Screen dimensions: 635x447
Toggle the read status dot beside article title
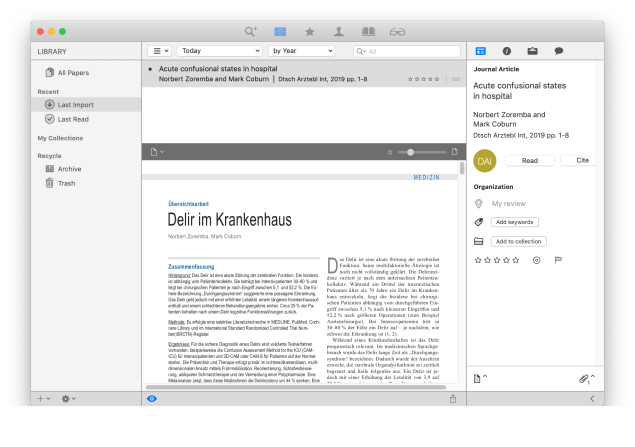pos(149,69)
